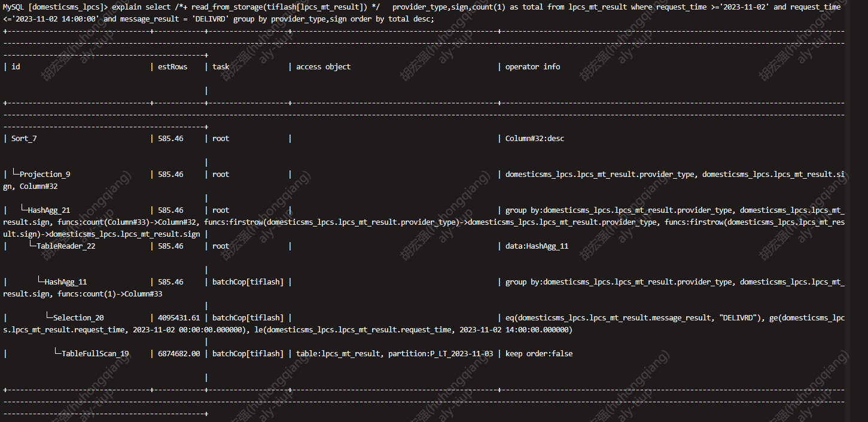Click 'root' task in Sort_7 row

pos(221,139)
